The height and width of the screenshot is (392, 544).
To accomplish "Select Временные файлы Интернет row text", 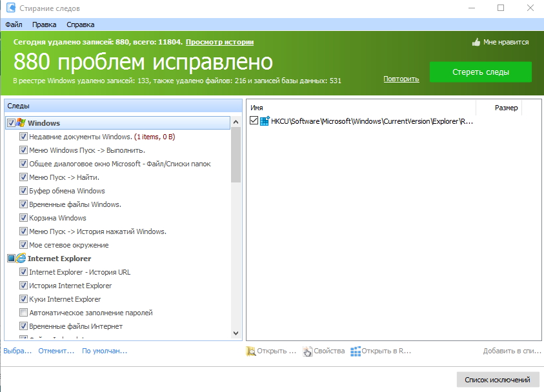I will [76, 326].
